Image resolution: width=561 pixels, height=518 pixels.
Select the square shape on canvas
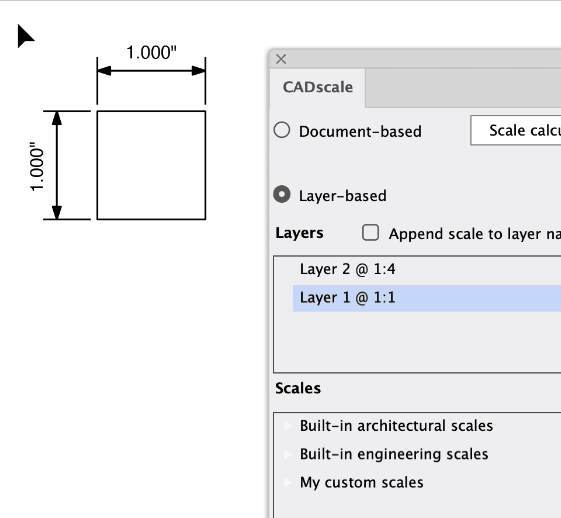(151, 165)
